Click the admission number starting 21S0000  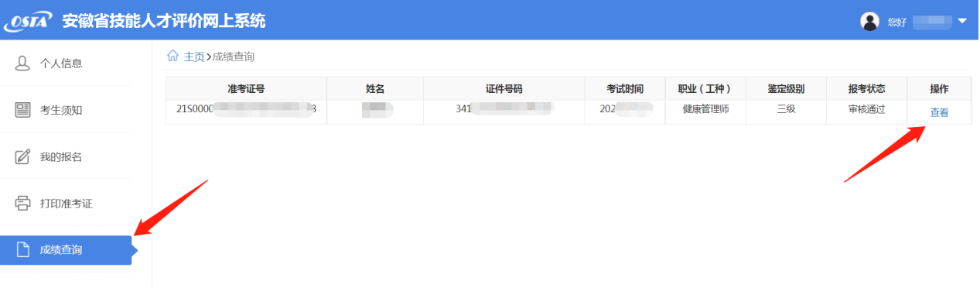tap(246, 109)
